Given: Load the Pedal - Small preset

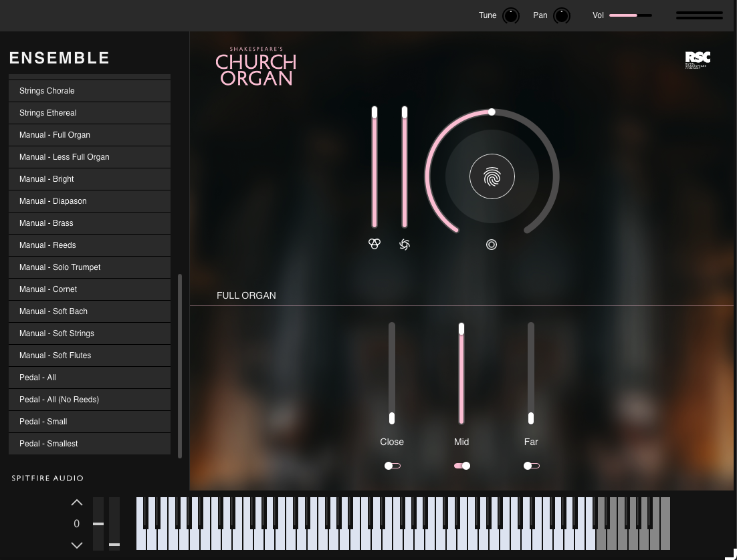Looking at the screenshot, I should 90,422.
